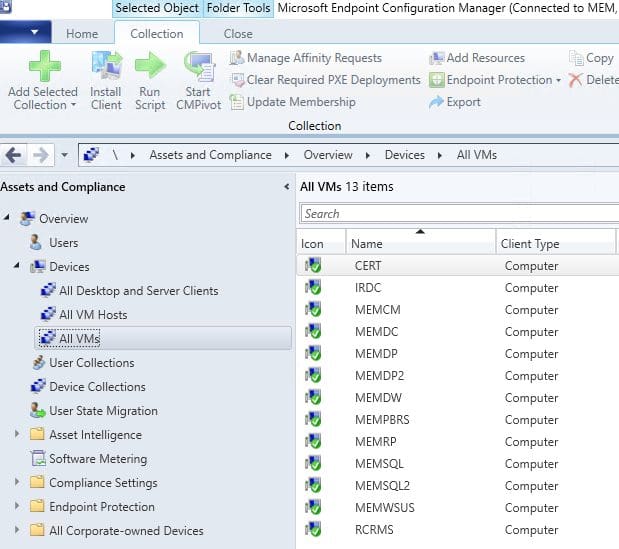Go back with the navigation back arrow
Screen dimensions: 619x549
coord(13,155)
